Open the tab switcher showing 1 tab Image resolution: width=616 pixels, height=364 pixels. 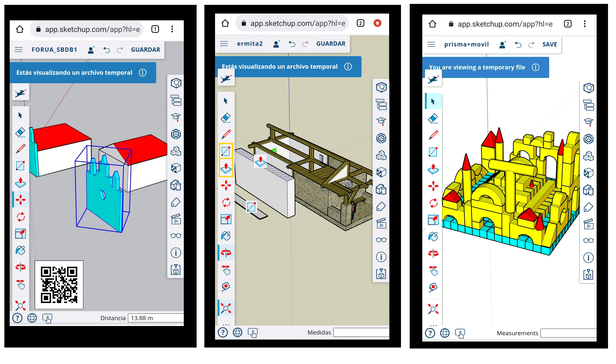155,29
